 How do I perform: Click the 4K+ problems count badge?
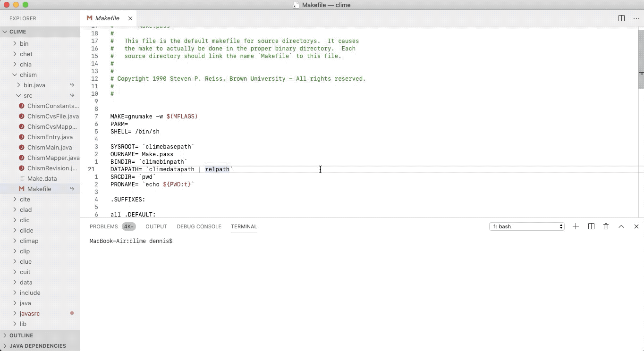[129, 226]
